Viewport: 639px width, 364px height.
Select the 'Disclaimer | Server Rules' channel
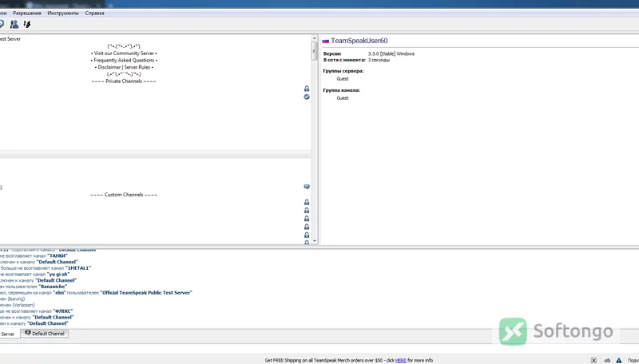coord(124,67)
